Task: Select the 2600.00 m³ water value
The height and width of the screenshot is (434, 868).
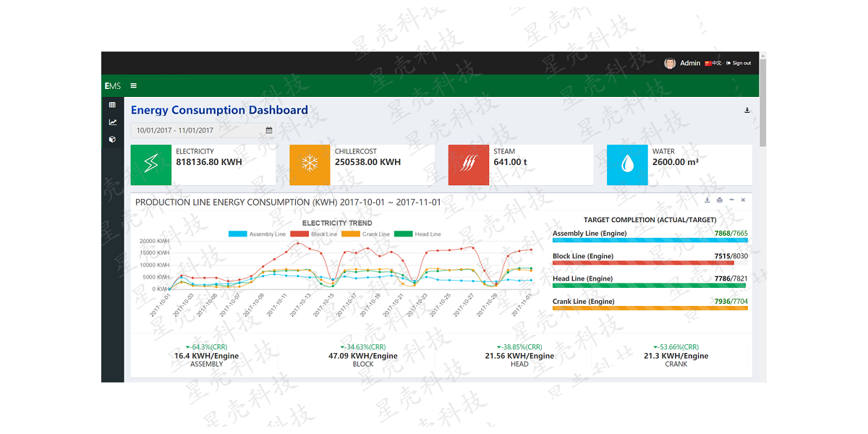Action: tap(676, 162)
